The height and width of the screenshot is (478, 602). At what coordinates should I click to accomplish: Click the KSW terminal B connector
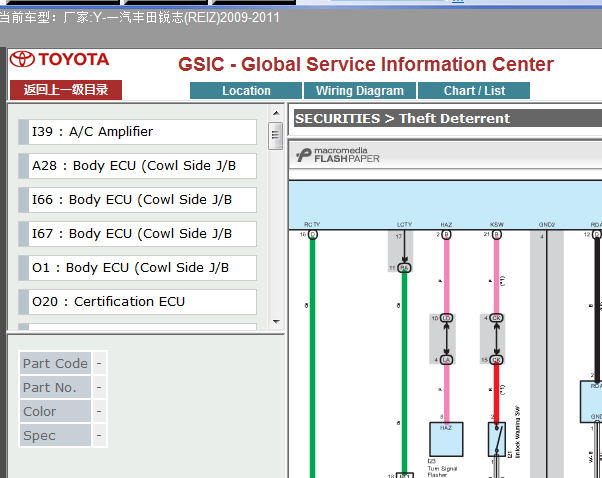tap(496, 235)
